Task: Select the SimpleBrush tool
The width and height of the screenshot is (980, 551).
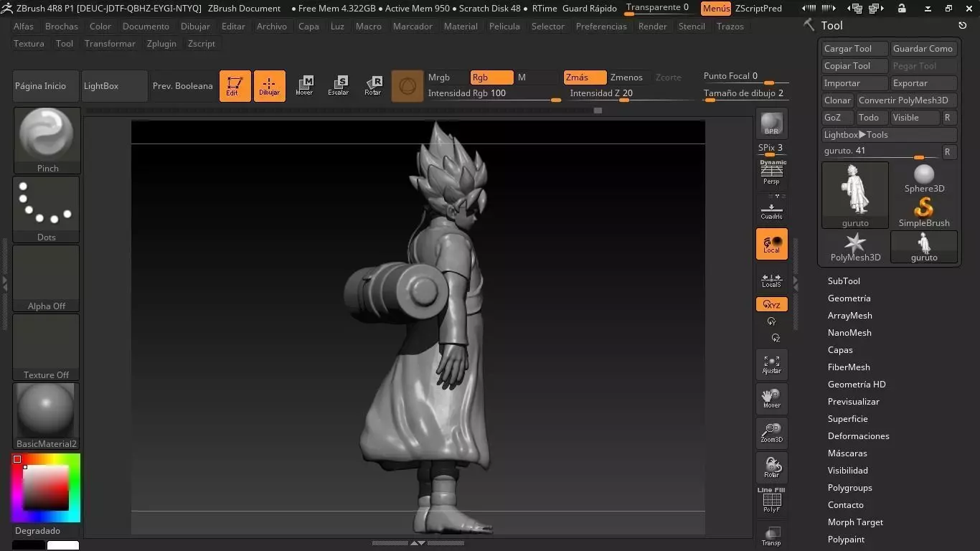Action: [x=924, y=212]
